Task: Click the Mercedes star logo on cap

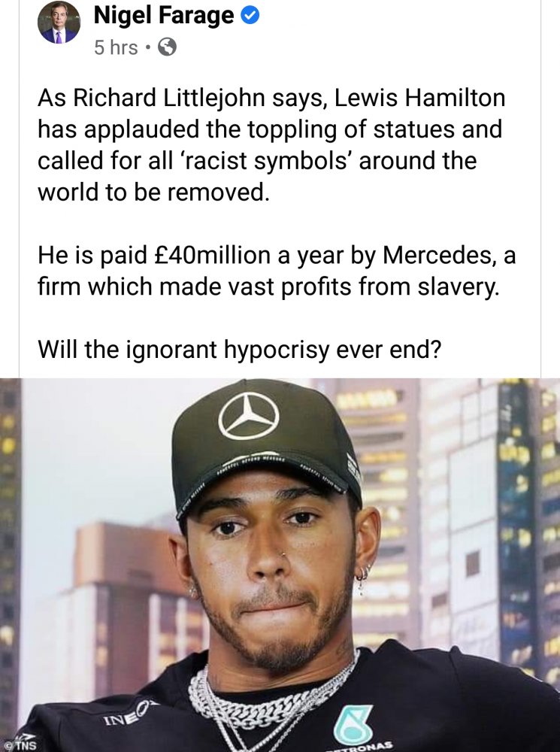Action: [x=249, y=416]
